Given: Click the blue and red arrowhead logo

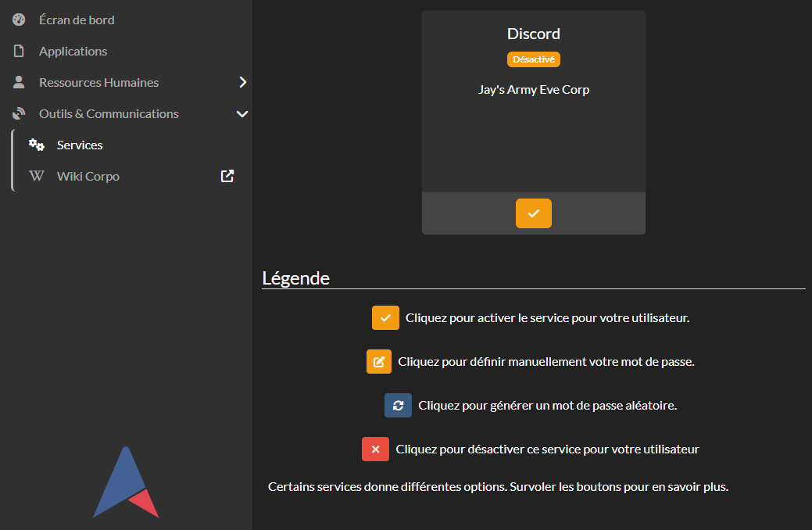Looking at the screenshot, I should (126, 482).
